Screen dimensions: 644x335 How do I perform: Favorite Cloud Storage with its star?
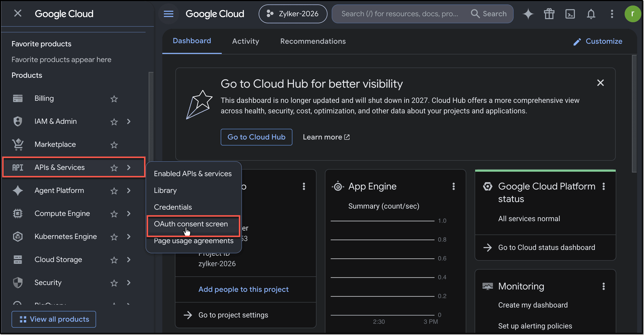click(114, 260)
